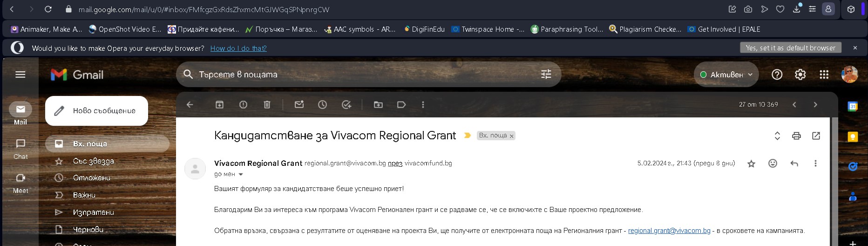Open the Google apps grid
Image resolution: width=868 pixels, height=246 pixels.
tap(824, 75)
